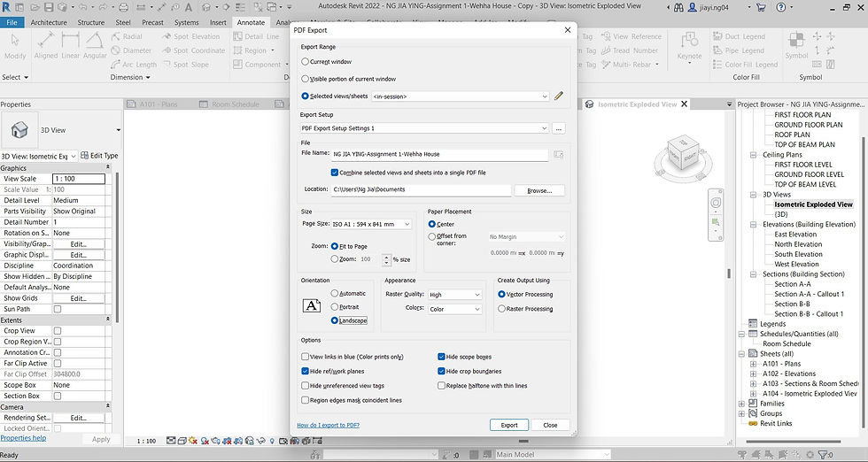The height and width of the screenshot is (462, 868).
Task: Switch to the Insert ribbon tab
Action: pos(218,22)
